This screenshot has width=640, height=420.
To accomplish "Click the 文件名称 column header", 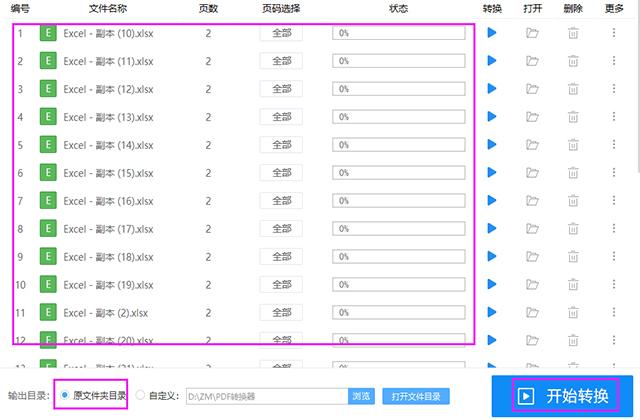I will [x=108, y=9].
